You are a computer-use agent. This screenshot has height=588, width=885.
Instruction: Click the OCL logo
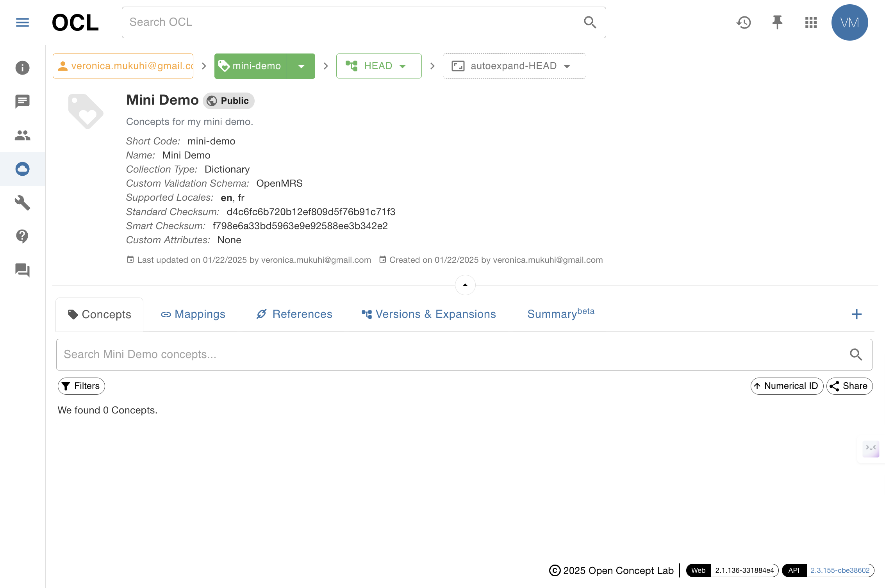coord(75,23)
